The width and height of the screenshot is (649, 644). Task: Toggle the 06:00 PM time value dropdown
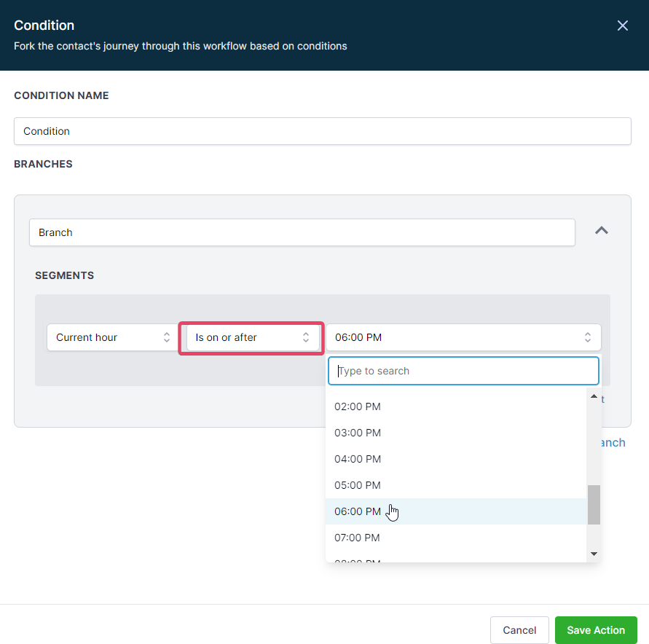[x=463, y=337]
